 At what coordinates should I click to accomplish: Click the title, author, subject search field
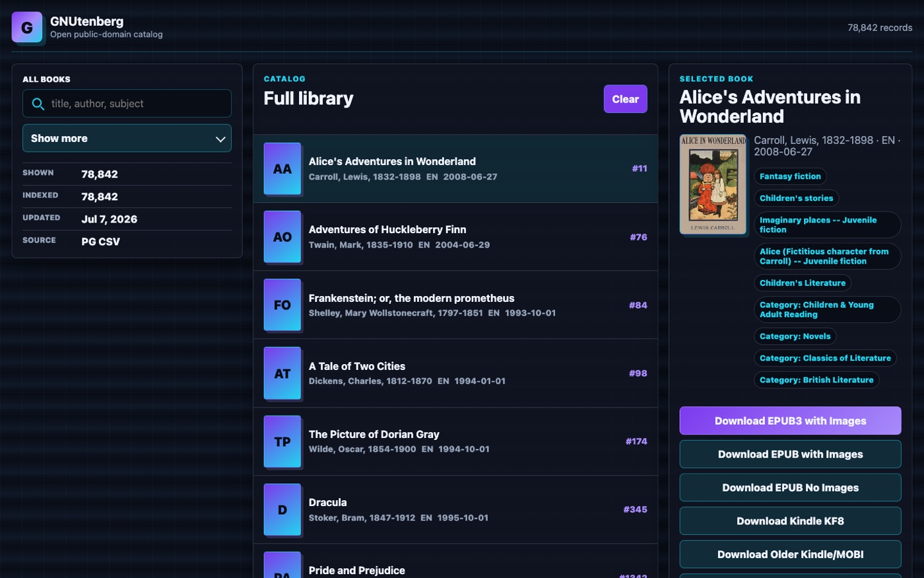coord(127,104)
